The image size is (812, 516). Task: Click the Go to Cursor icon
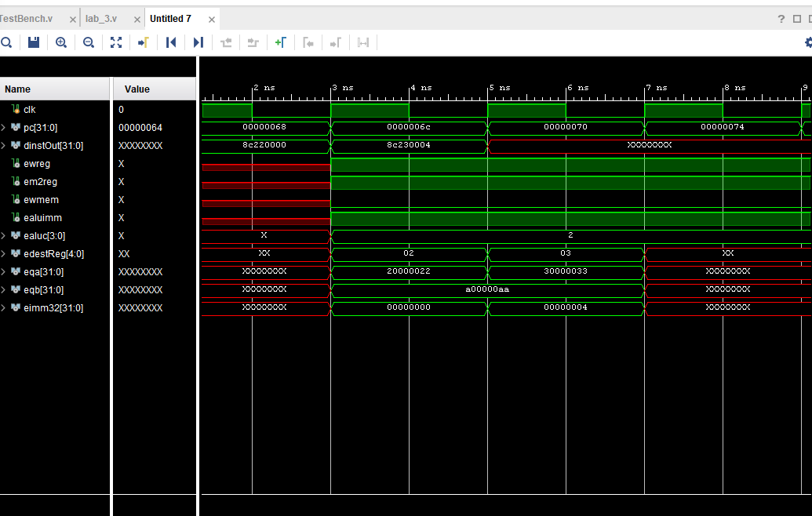[144, 42]
